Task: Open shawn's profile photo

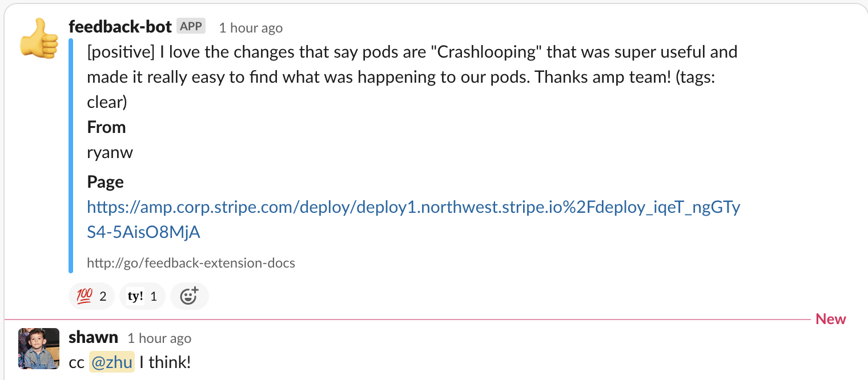Action: (39, 349)
